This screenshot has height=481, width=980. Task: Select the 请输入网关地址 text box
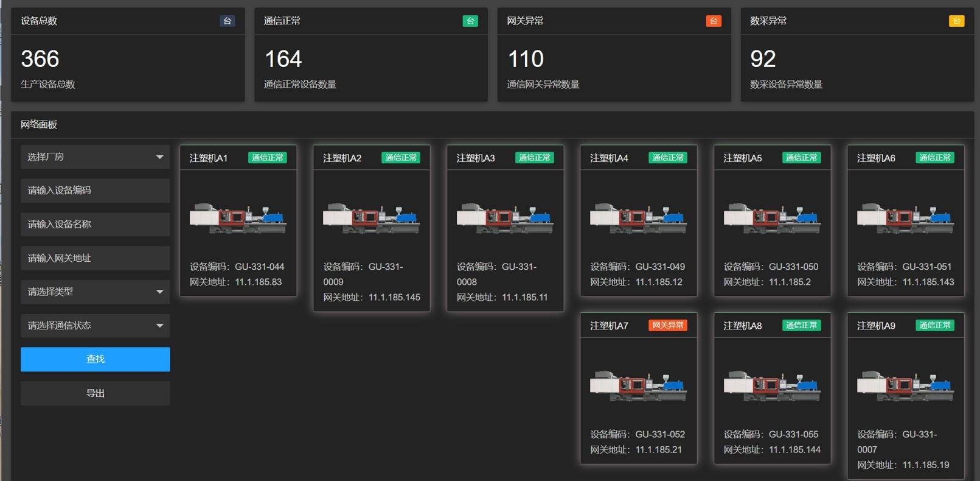[95, 258]
